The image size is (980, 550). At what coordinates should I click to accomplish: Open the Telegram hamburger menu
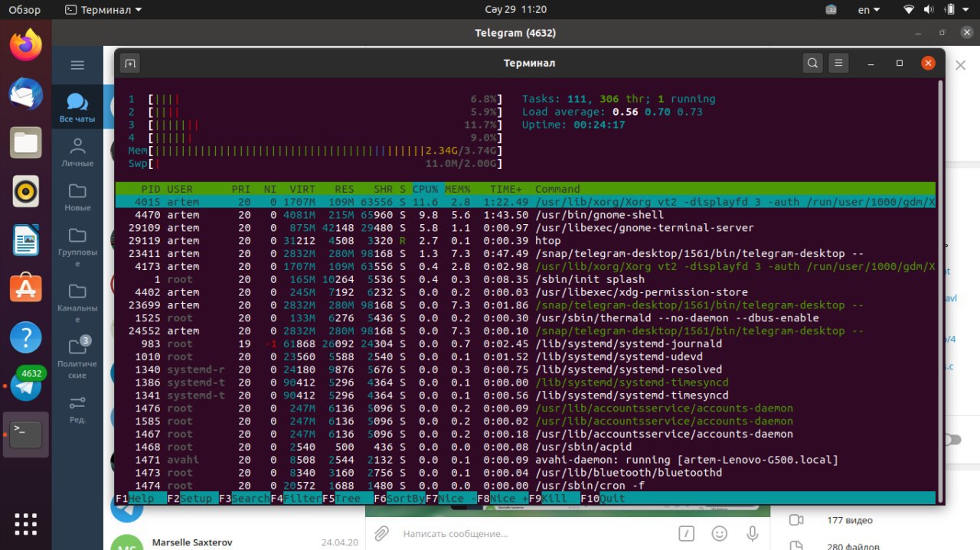tap(77, 65)
